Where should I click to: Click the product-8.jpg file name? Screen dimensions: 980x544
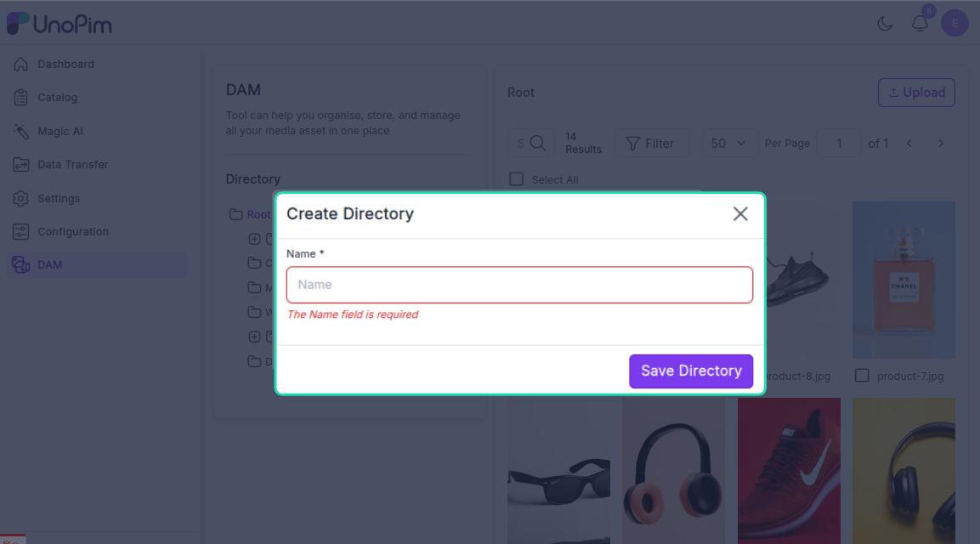pos(798,377)
